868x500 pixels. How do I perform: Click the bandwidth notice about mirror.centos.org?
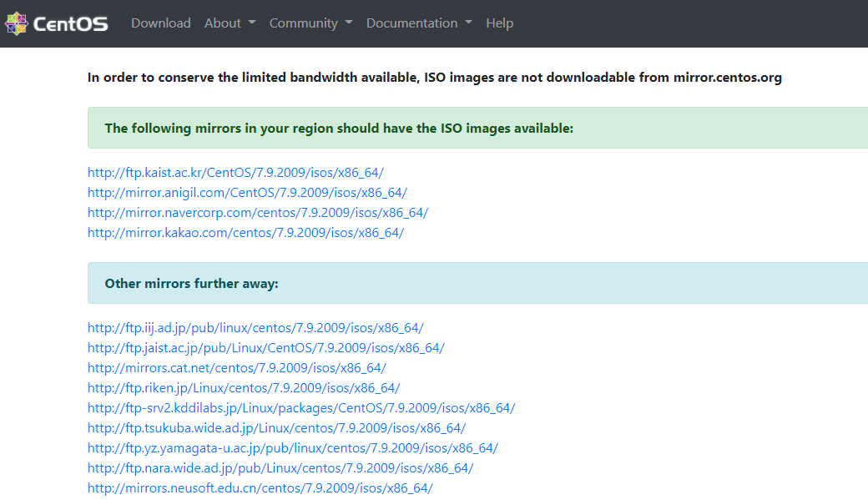[435, 78]
